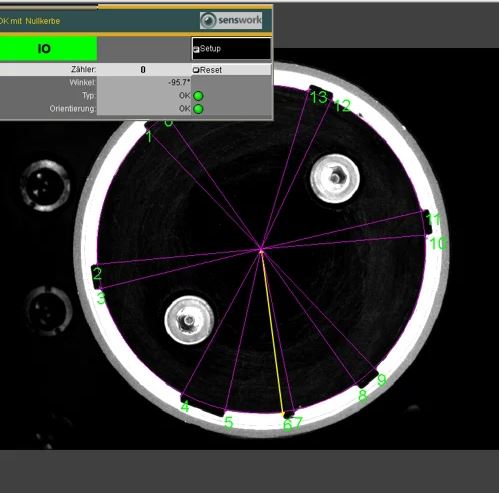Click edge point label 5
Image resolution: width=499 pixels, height=493 pixels.
pos(228,423)
